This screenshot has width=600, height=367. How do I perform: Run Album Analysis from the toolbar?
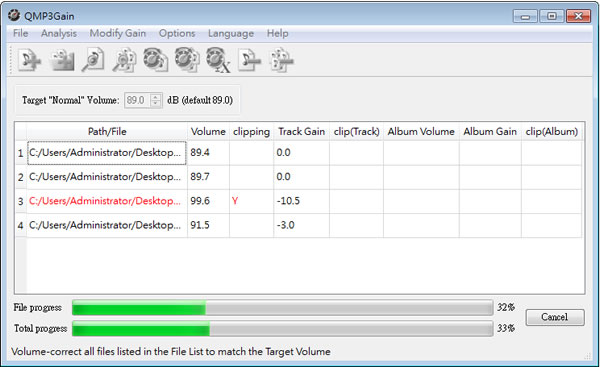[x=125, y=60]
